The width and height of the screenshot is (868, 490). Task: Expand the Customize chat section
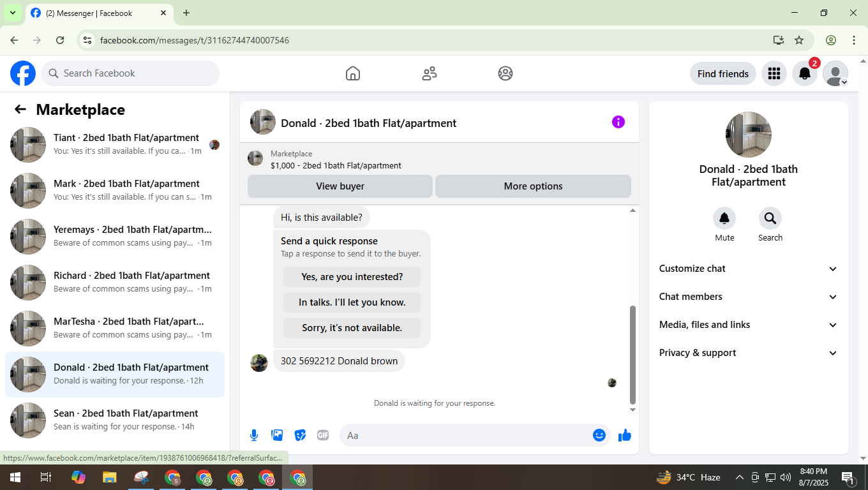click(x=749, y=269)
